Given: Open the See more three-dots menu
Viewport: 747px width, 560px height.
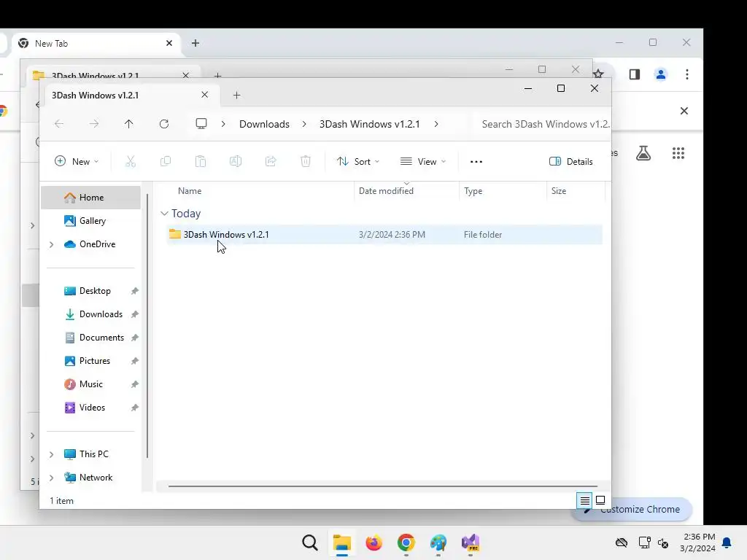Looking at the screenshot, I should pyautogui.click(x=476, y=161).
